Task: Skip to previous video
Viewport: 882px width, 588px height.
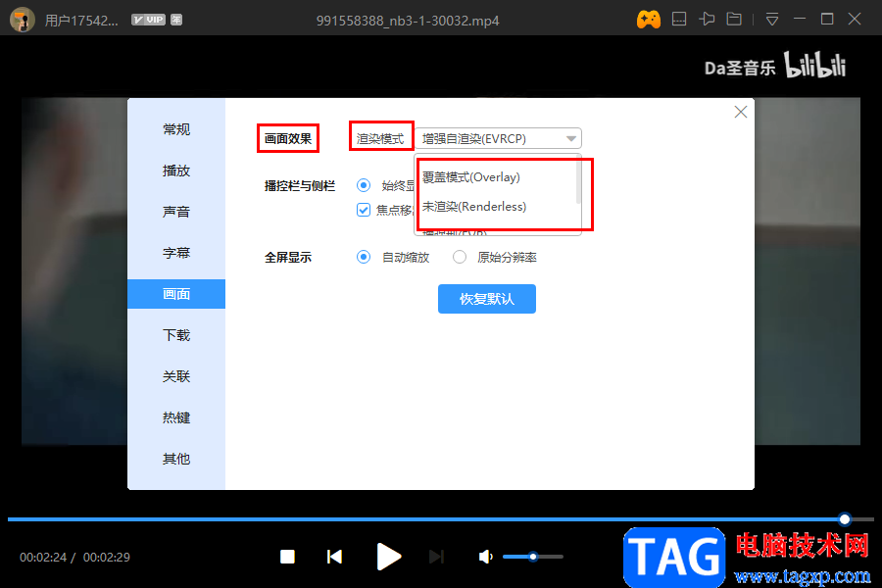Action: coord(335,557)
